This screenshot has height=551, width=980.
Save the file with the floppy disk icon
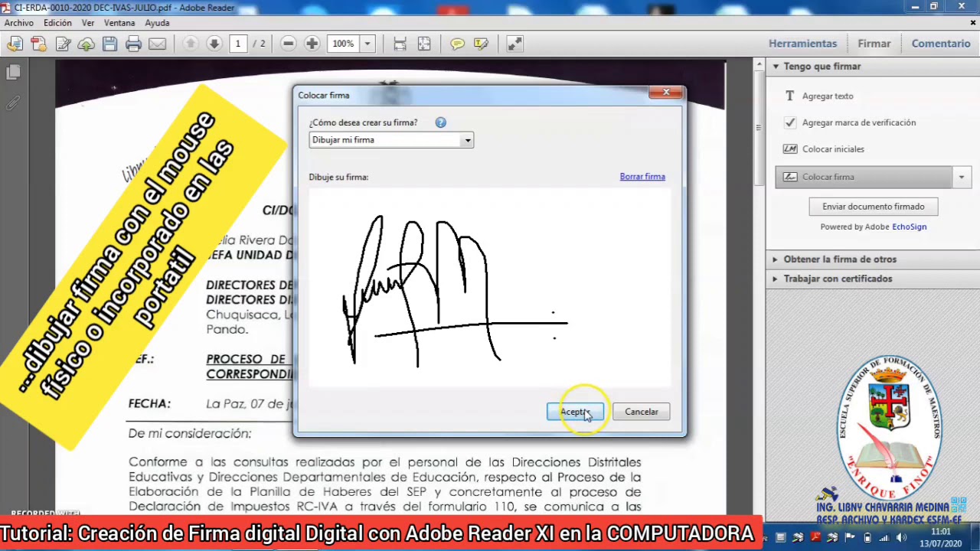110,44
